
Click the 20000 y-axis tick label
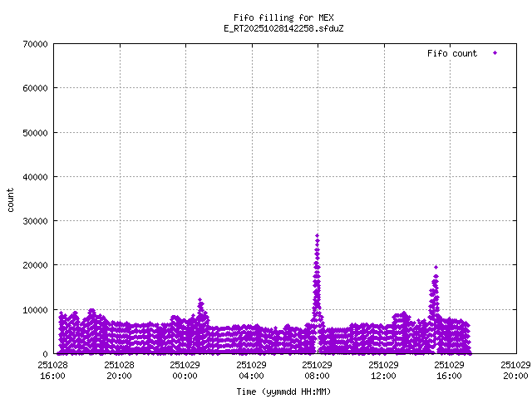click(32, 265)
